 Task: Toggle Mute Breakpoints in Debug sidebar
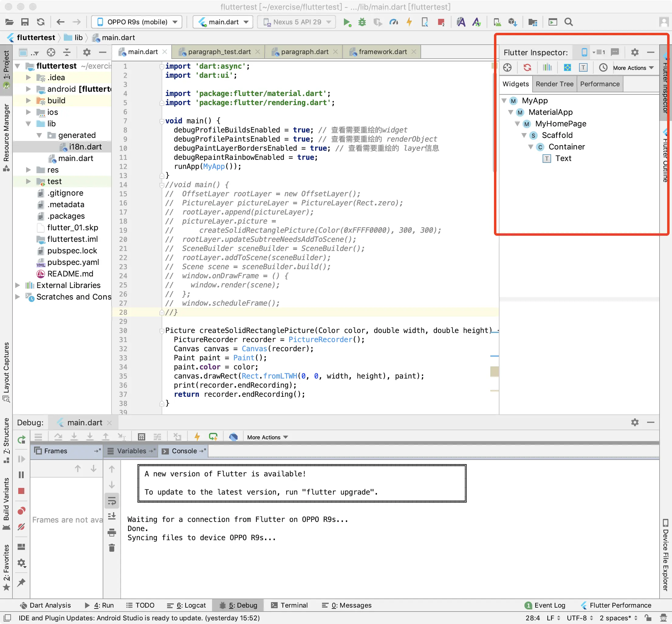[21, 527]
